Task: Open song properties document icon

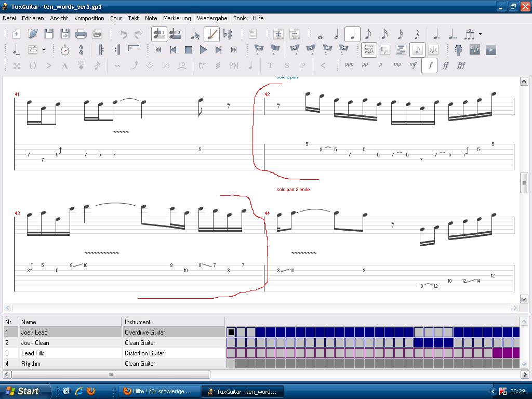Action: click(x=252, y=34)
